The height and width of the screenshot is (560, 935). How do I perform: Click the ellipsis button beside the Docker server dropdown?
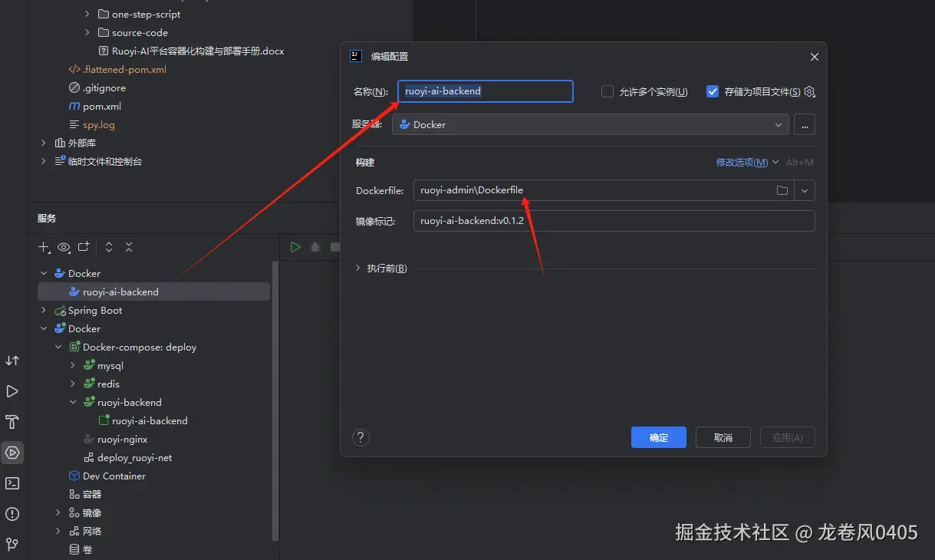point(805,124)
